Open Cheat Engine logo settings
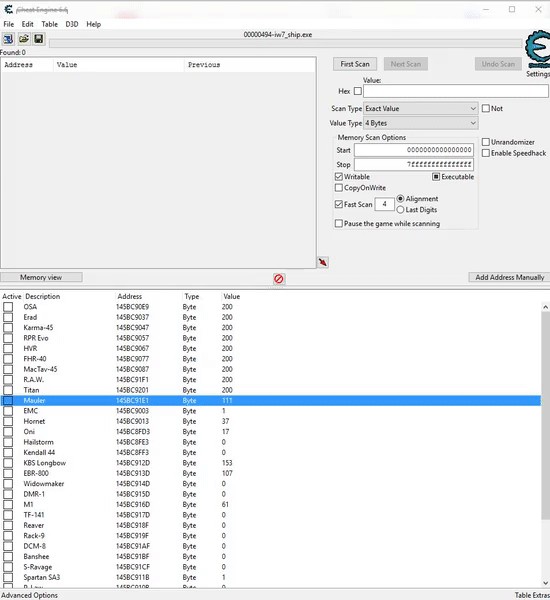 537,50
